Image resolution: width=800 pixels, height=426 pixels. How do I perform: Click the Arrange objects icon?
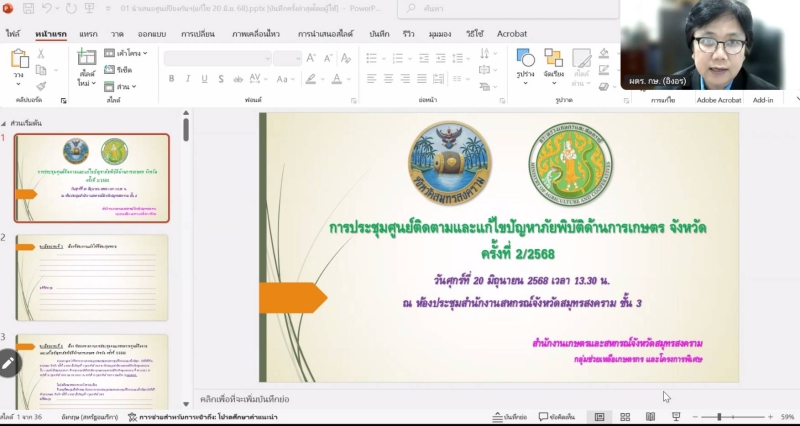point(553,62)
